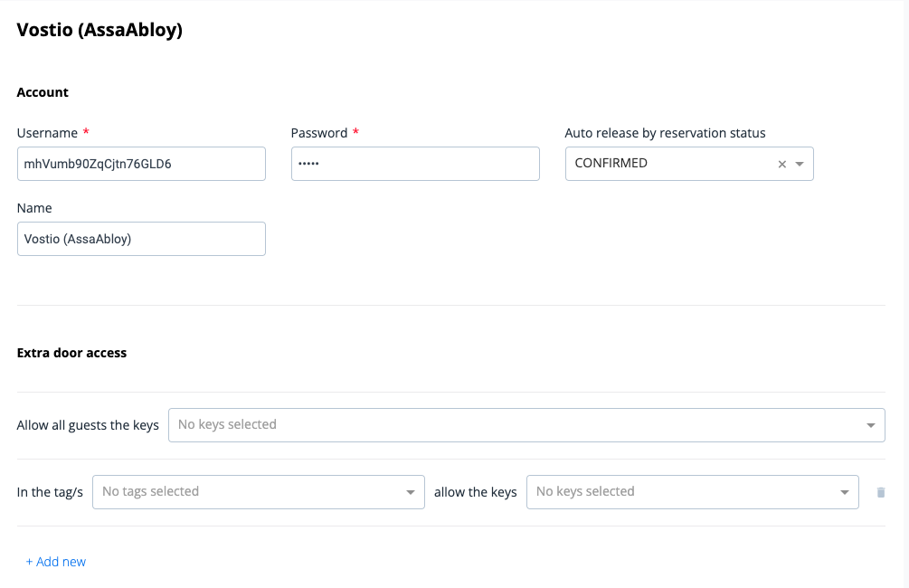Open the No tags selected dropdown
Screen dimensions: 909x588
click(259, 492)
